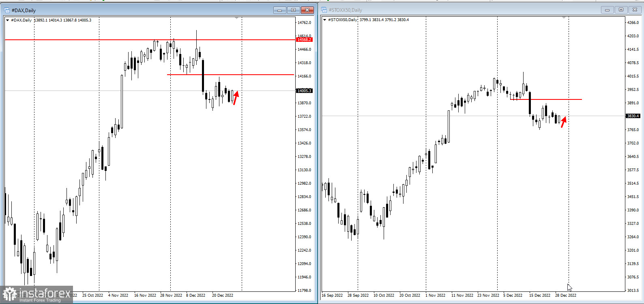Click the 20 Dec 2022 date on the DAX time axis
Screen dimensions: 644x304
[x=223, y=295]
